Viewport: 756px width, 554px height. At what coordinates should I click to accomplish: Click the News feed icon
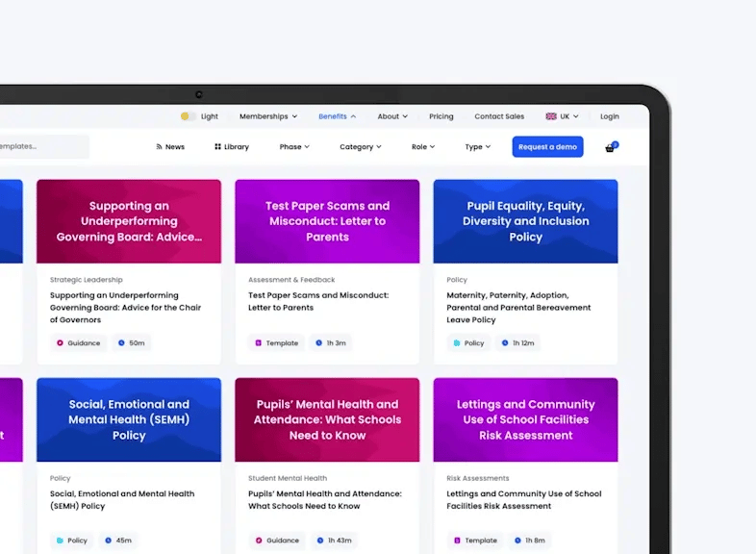coord(160,147)
